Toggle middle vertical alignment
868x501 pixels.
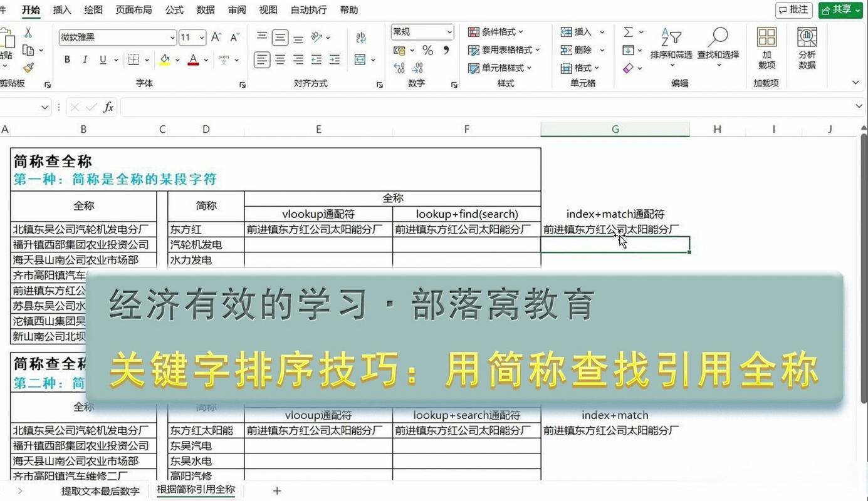(280, 37)
